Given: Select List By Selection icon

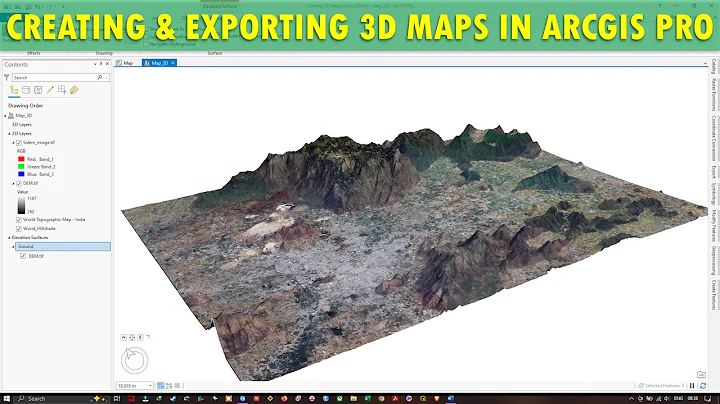Looking at the screenshot, I should point(38,90).
